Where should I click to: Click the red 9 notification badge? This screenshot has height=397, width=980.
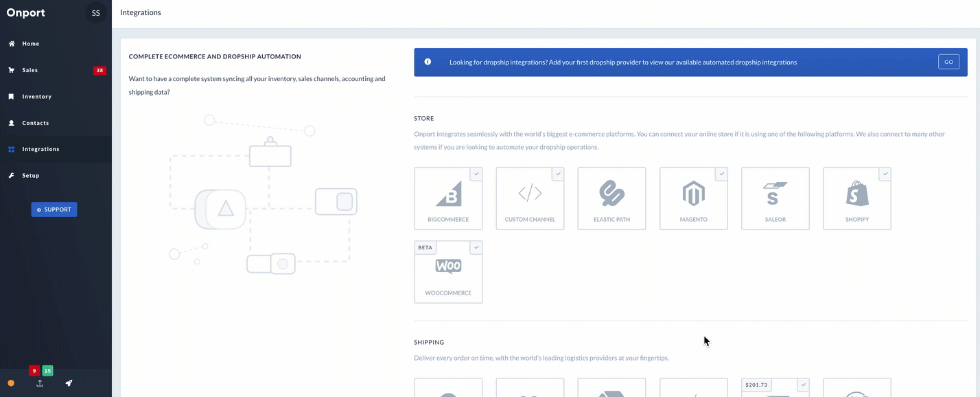point(34,371)
